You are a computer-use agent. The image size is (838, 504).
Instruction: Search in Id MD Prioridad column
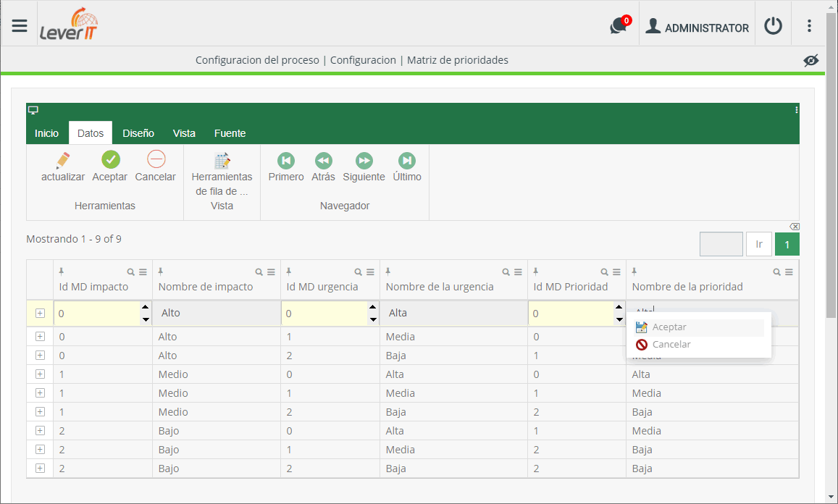point(604,272)
